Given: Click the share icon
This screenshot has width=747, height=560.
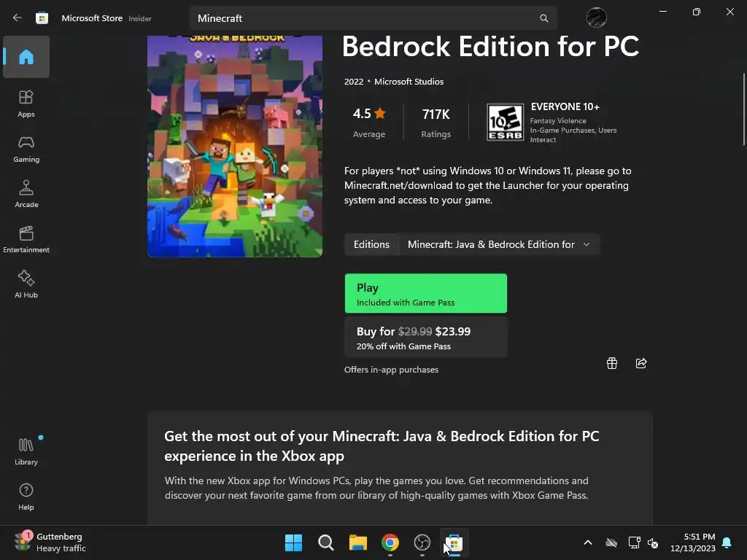Looking at the screenshot, I should tap(640, 363).
